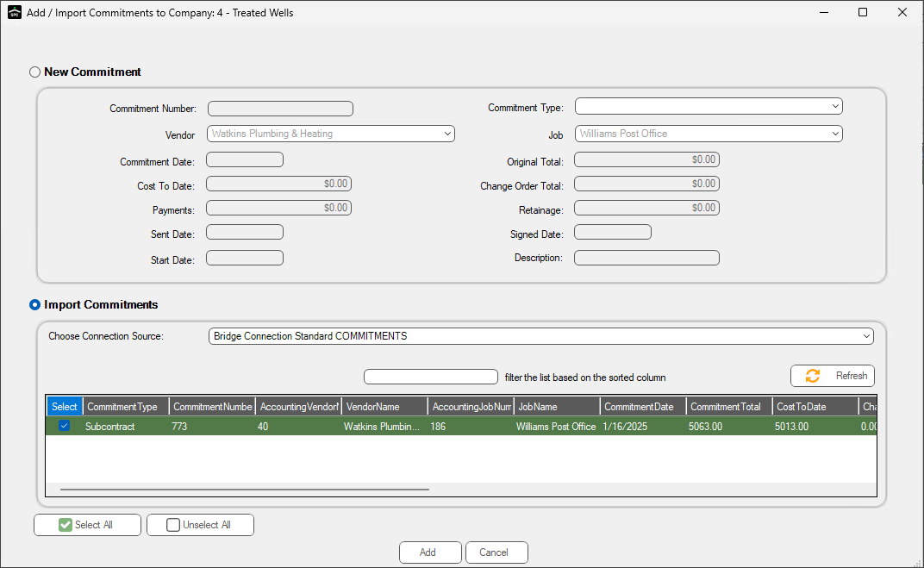This screenshot has height=568, width=924.
Task: Sort by the AccountingJobNum column header
Action: coord(471,407)
